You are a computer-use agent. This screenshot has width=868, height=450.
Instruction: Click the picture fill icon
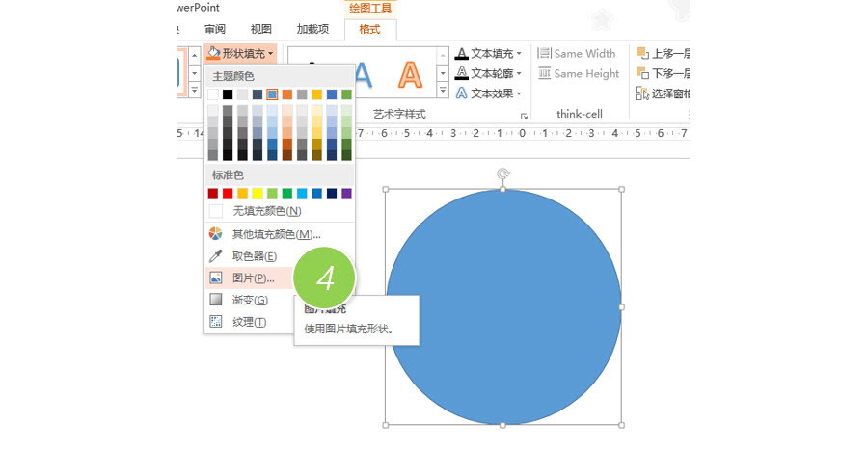tap(215, 278)
